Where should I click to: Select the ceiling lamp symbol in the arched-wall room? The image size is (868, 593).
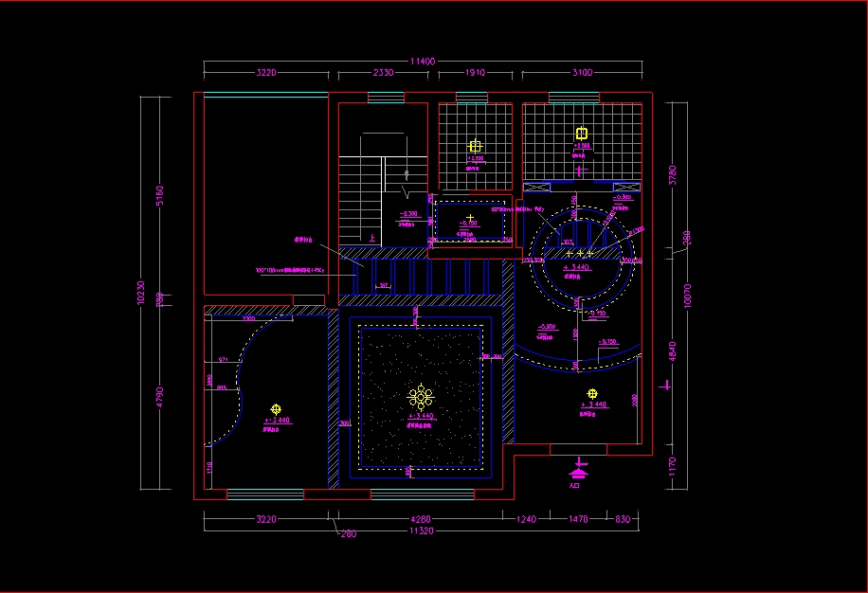276,409
